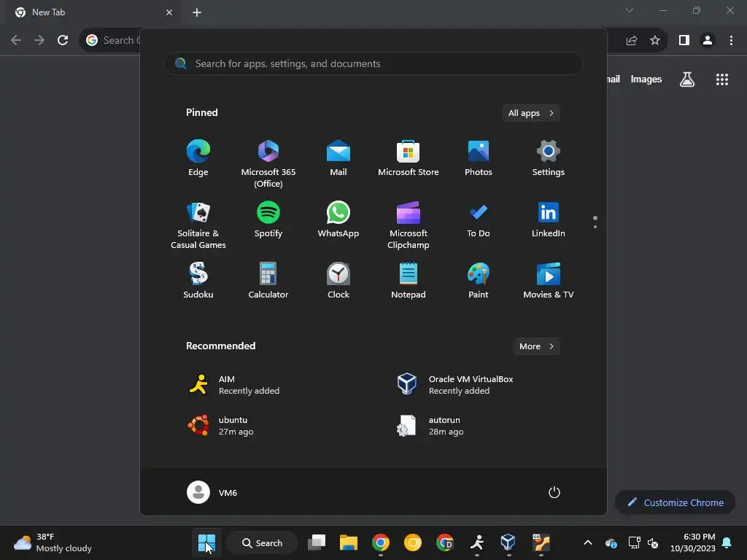Open VirtualBox from the taskbar
This screenshot has height=560, width=747.
coord(508,542)
